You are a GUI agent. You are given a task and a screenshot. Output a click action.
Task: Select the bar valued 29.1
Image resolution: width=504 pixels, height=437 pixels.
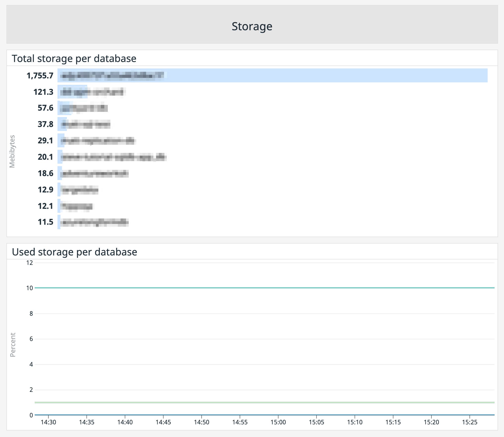pyautogui.click(x=60, y=140)
